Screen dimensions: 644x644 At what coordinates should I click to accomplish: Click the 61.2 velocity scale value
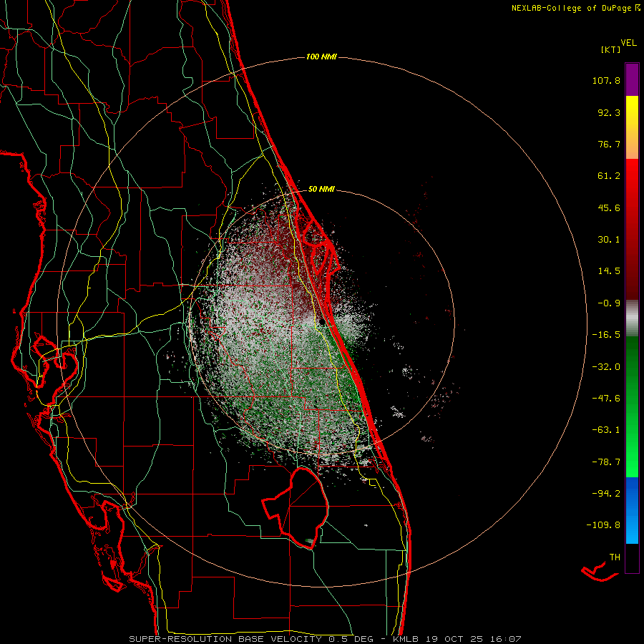[x=609, y=176]
